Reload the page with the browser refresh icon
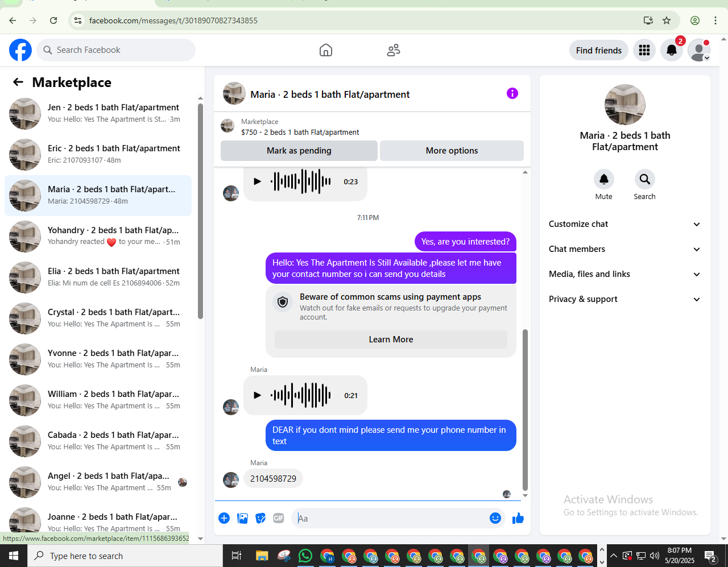The image size is (728, 567). pos(53,20)
